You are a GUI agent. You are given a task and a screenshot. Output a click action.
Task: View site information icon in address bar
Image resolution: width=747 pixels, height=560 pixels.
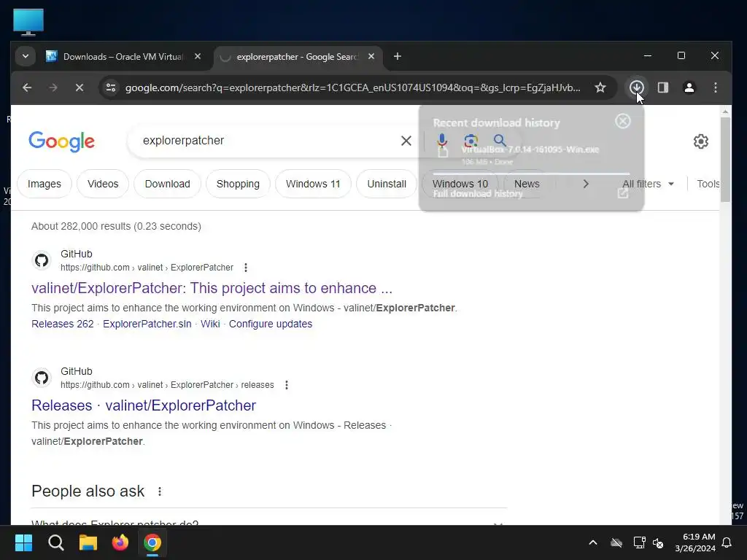pos(111,87)
